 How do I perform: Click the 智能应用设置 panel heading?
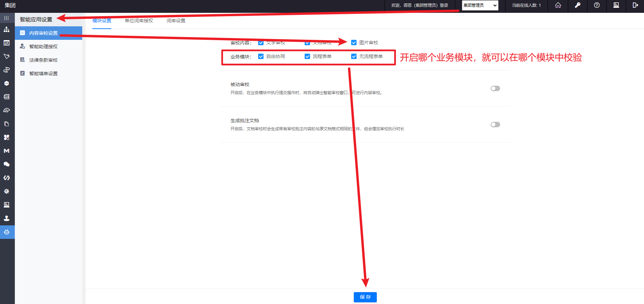(36, 20)
